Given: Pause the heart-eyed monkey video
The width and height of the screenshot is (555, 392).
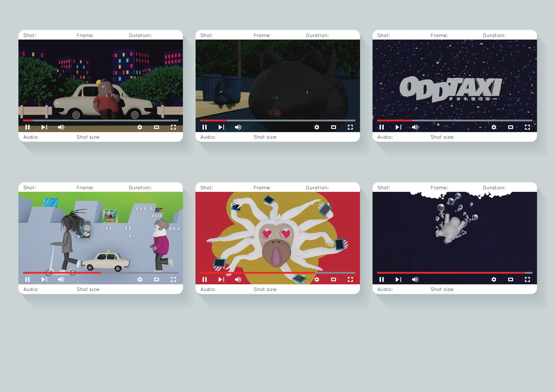Looking at the screenshot, I should pyautogui.click(x=205, y=280).
